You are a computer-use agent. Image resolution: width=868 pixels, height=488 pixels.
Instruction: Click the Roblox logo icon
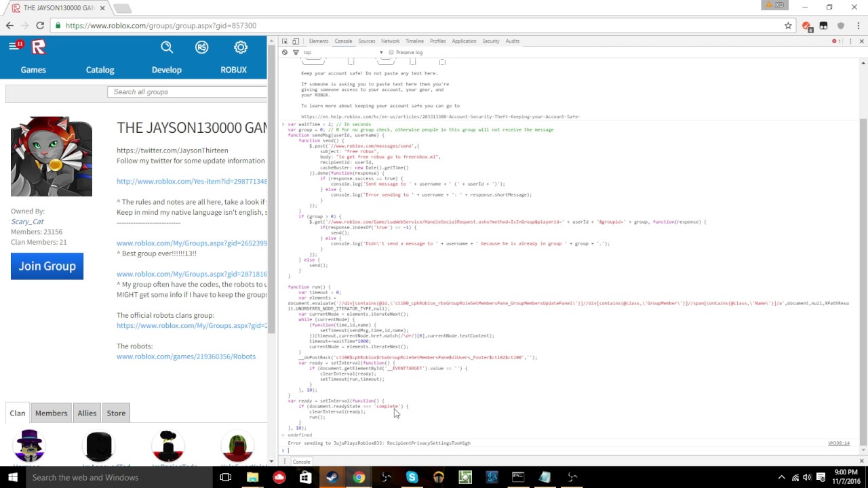[x=39, y=47]
